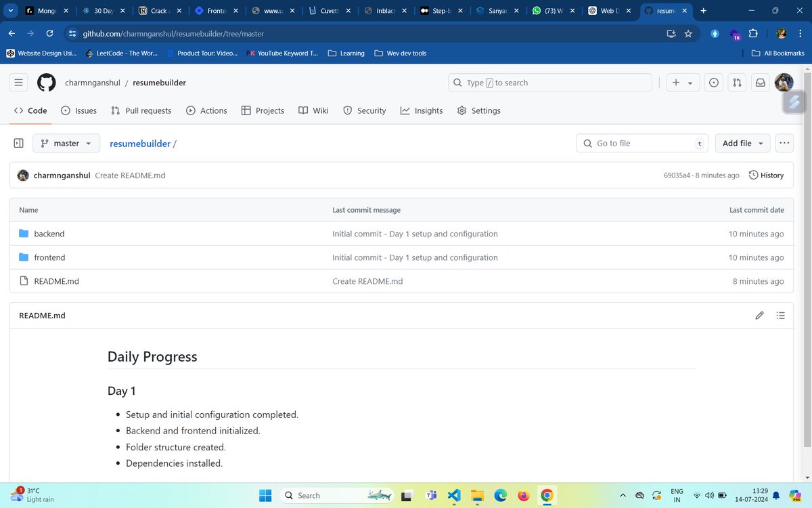Toggle the file tree side panel icon
Screen dimensions: 812x508
[x=19, y=143]
